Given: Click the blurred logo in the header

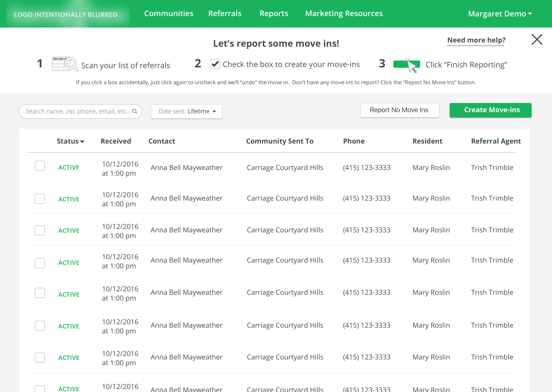Looking at the screenshot, I should [66, 14].
